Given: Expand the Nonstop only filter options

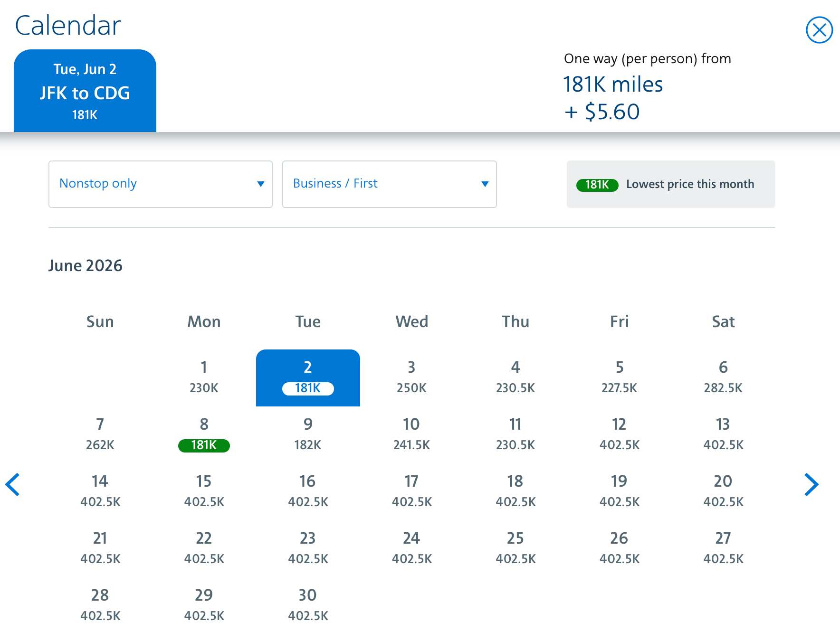Looking at the screenshot, I should coord(161,184).
